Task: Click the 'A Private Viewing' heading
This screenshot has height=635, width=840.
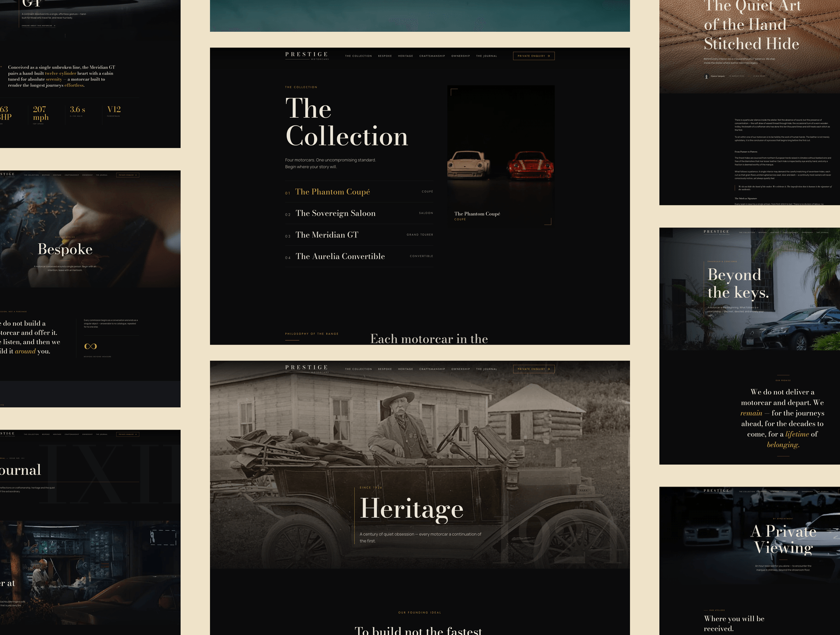Action: coord(784,539)
